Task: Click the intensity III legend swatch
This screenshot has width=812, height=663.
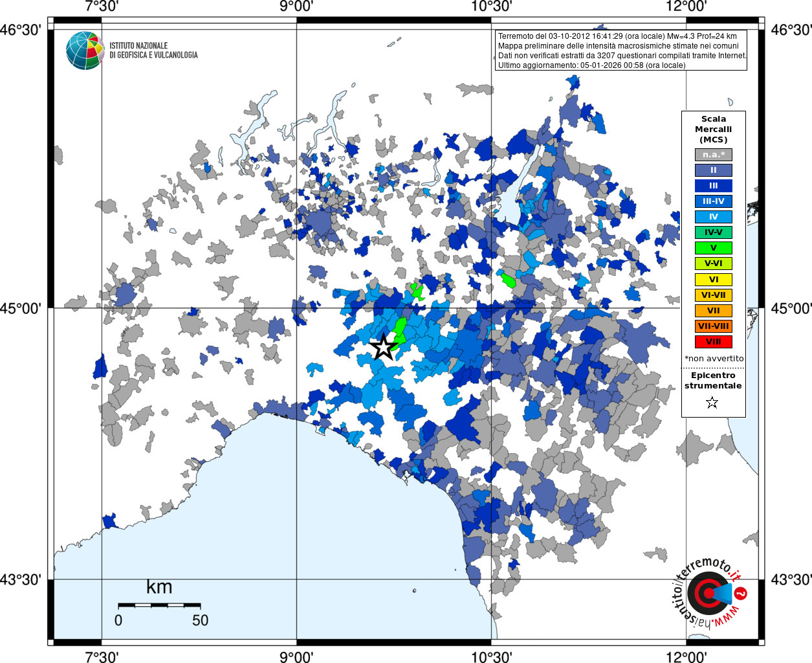Action: click(714, 186)
